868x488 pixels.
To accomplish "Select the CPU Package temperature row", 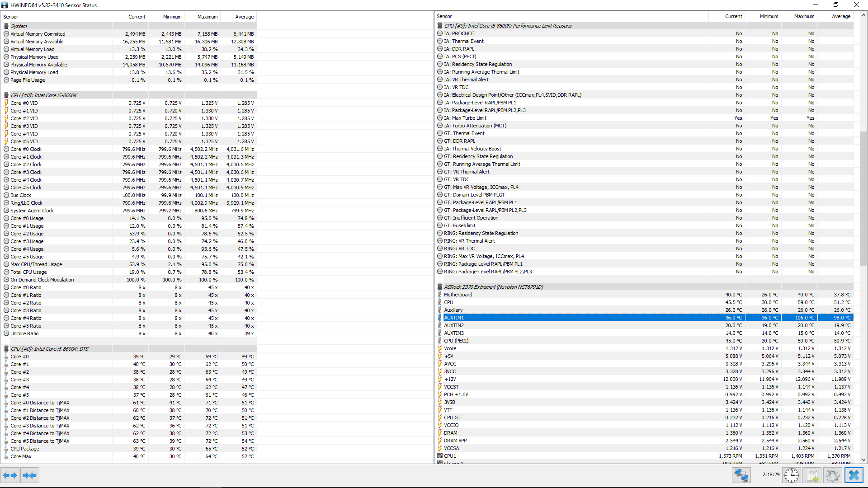I will pyautogui.click(x=25, y=449).
